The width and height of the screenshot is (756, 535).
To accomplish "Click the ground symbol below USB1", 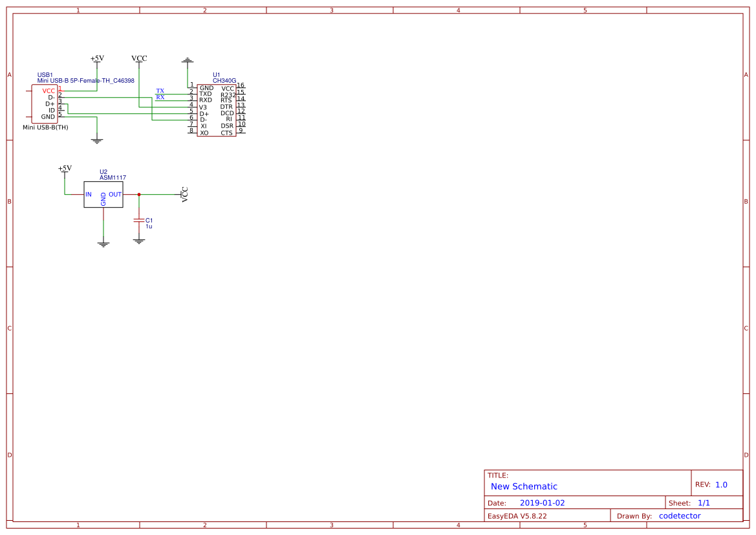I will 97,139.
